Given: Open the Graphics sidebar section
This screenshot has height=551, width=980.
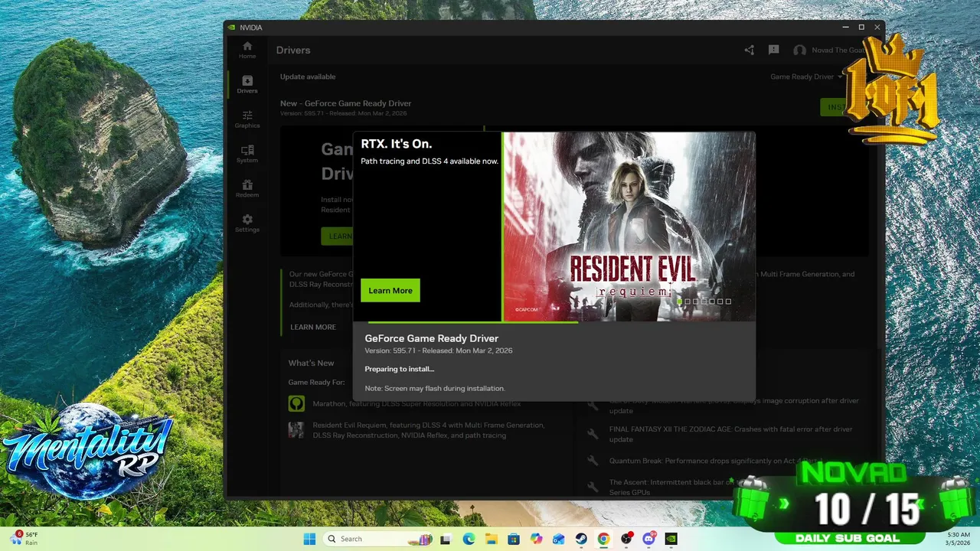Looking at the screenshot, I should [247, 119].
